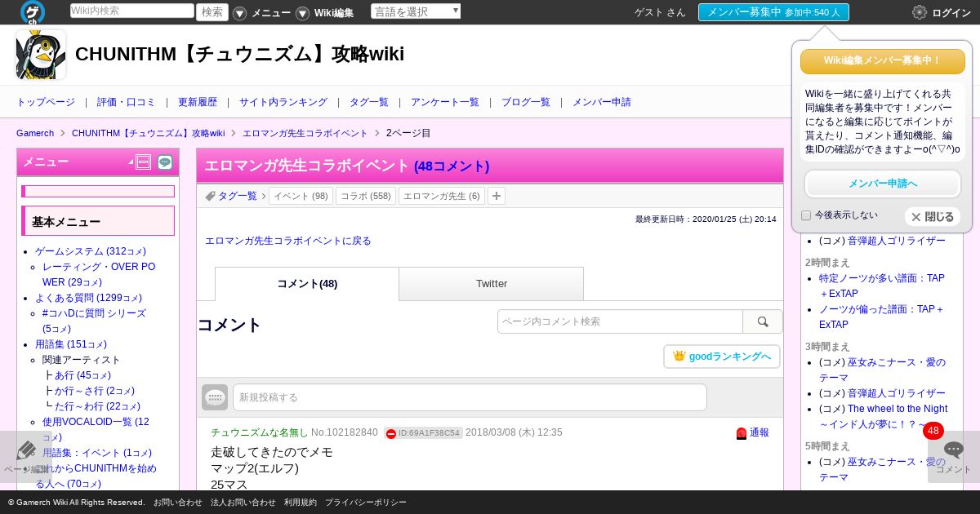The image size is (980, 514).
Task: Close the popup with 閉じる button
Action: (933, 217)
